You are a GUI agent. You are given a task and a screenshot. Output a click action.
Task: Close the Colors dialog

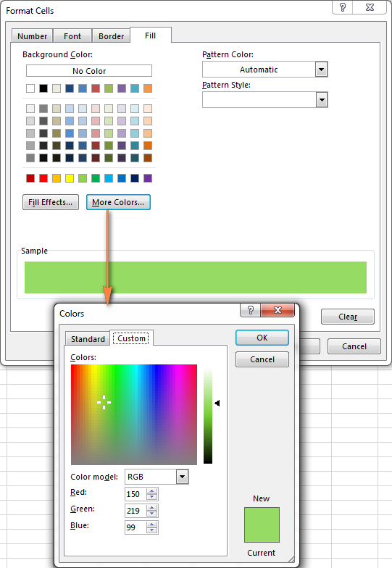278,310
